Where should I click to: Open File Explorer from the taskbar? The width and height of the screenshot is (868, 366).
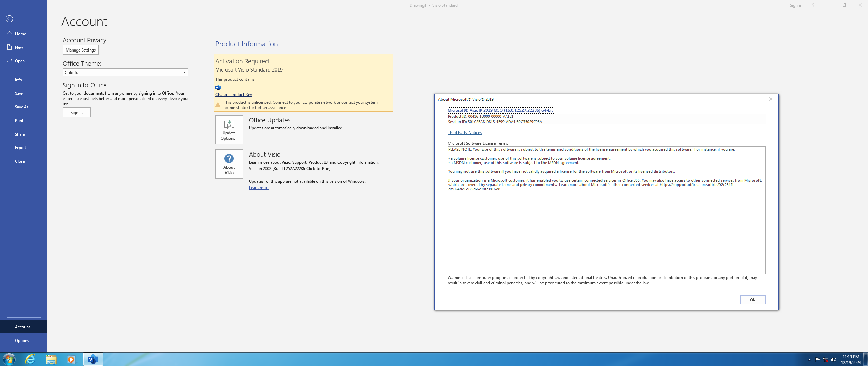(x=51, y=359)
